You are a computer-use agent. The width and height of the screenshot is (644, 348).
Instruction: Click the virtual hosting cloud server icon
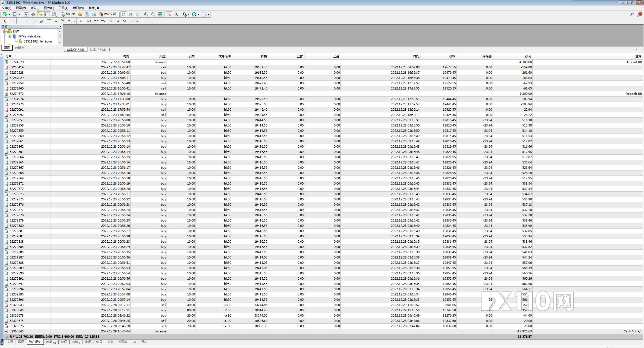(x=87, y=14)
